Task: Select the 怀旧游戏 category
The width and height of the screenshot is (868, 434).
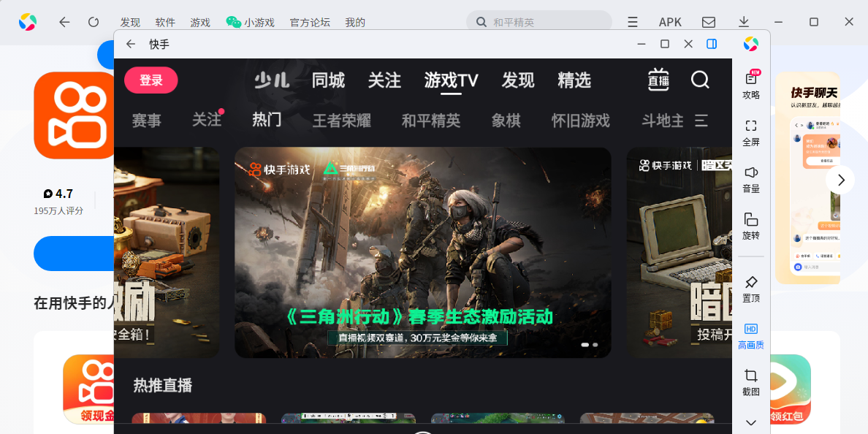Action: tap(581, 120)
